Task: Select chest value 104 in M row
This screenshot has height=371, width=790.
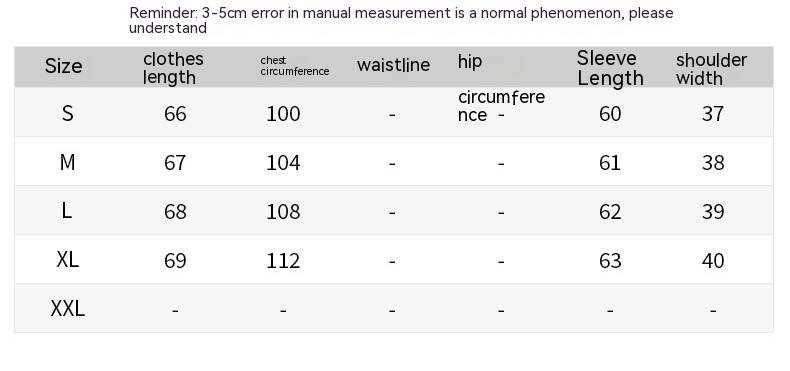Action: pos(283,163)
